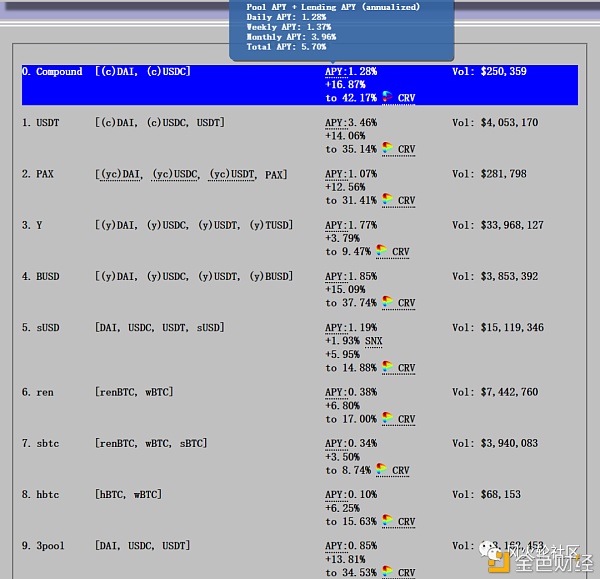
Task: Click the Monthly APY: 3.96% tooltip line
Action: click(291, 37)
